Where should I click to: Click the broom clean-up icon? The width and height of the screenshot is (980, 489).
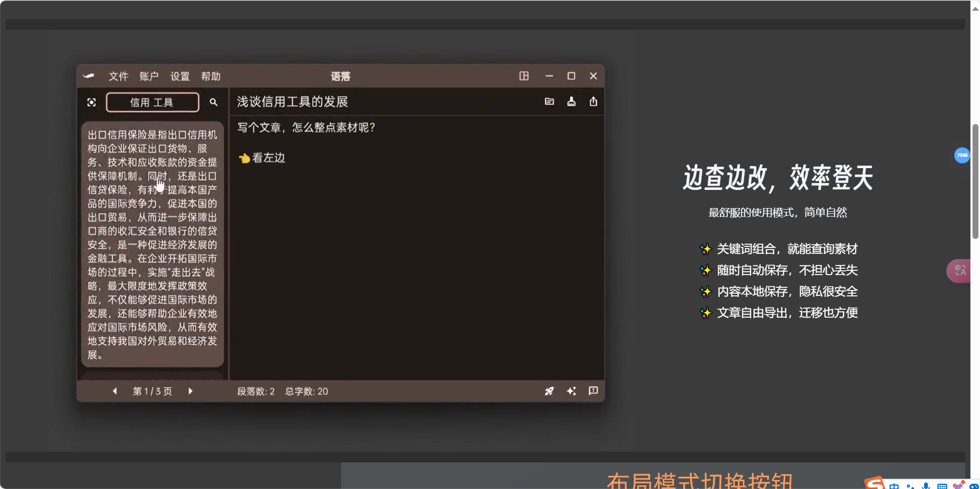[571, 102]
